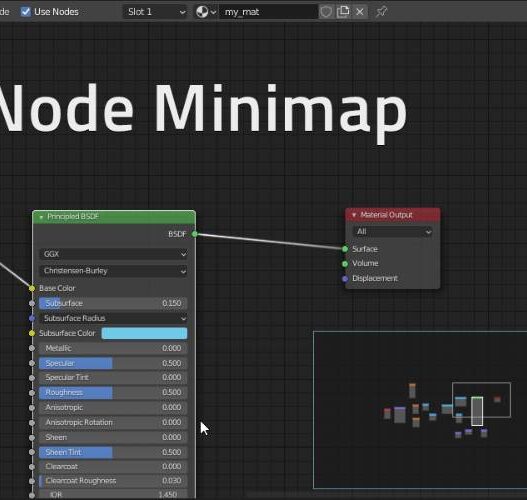Screen dimensions: 527x500
Task: Adjust the Specular Tint slider
Action: click(x=113, y=378)
